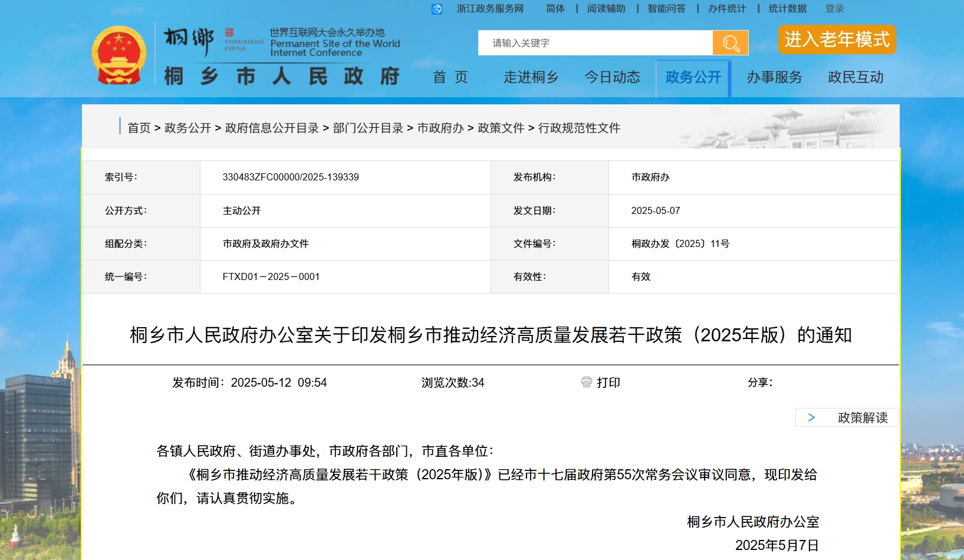Viewport: 964px width, 560px height.
Task: Open the 走进桐乡 menu item
Action: pyautogui.click(x=531, y=77)
